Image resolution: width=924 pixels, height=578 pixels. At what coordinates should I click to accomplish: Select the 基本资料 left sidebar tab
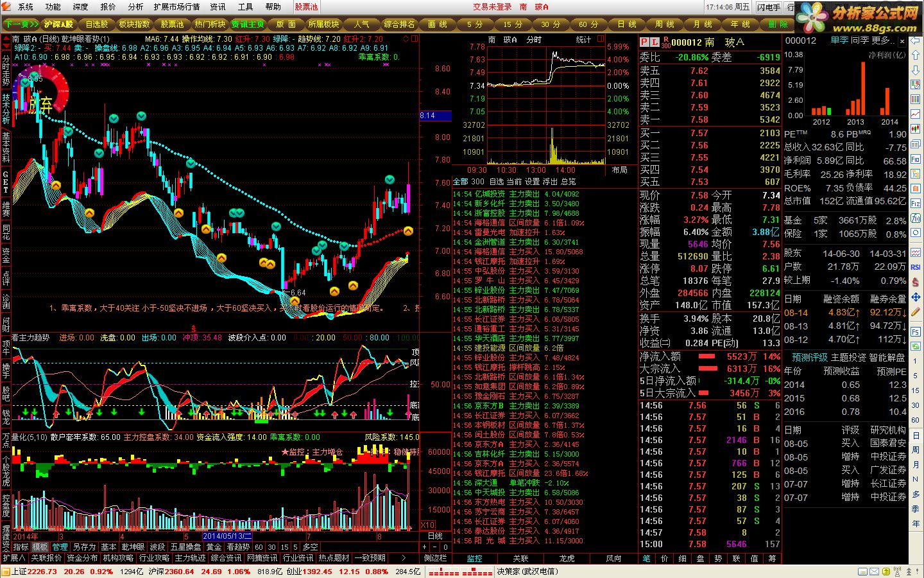[x=6, y=147]
